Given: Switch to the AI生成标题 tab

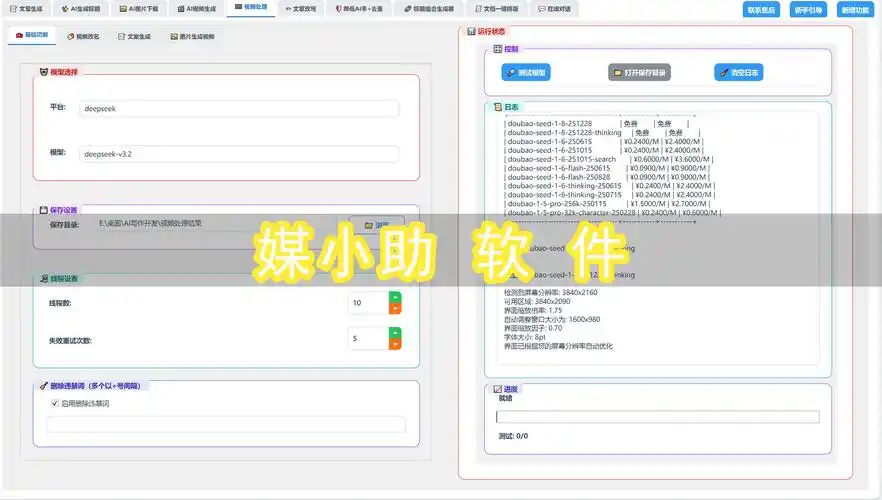Looking at the screenshot, I should pyautogui.click(x=80, y=8).
